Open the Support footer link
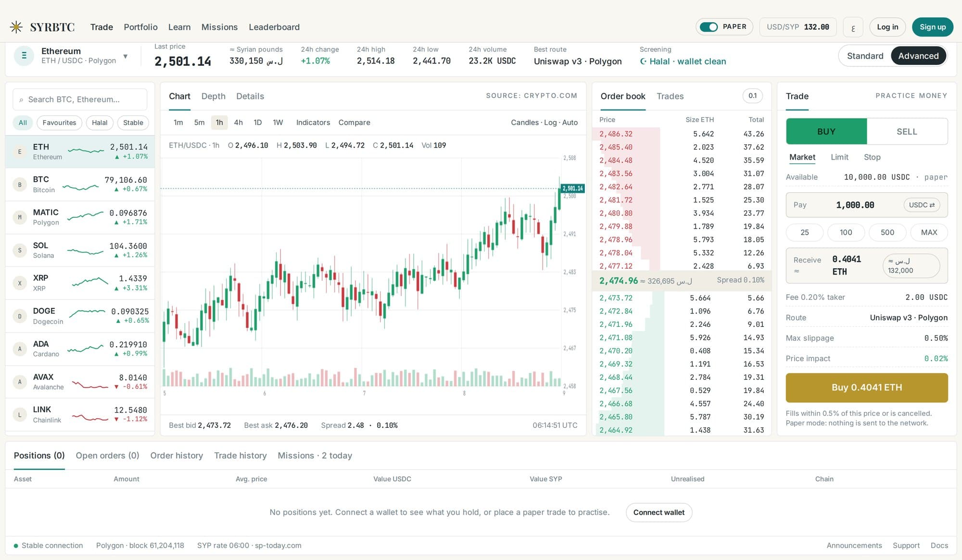The height and width of the screenshot is (560, 962). click(906, 546)
